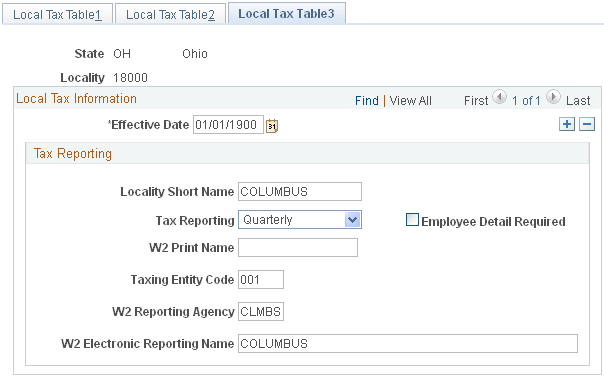Click the Local Tax Information header

pyautogui.click(x=76, y=98)
